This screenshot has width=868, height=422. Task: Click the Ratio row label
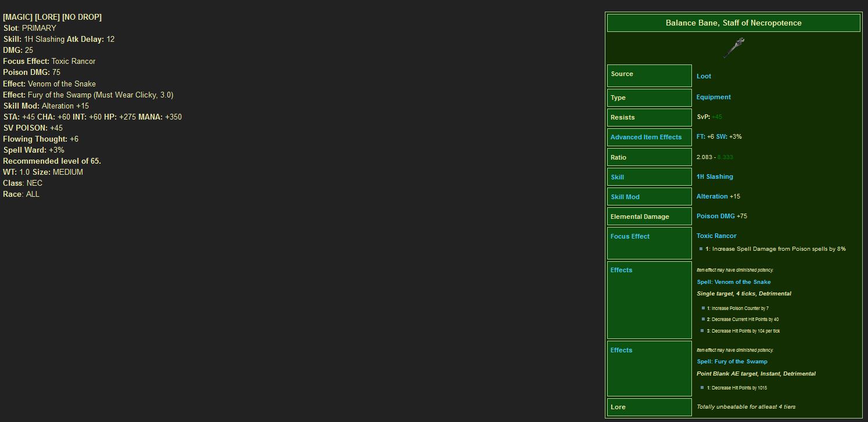tap(618, 157)
